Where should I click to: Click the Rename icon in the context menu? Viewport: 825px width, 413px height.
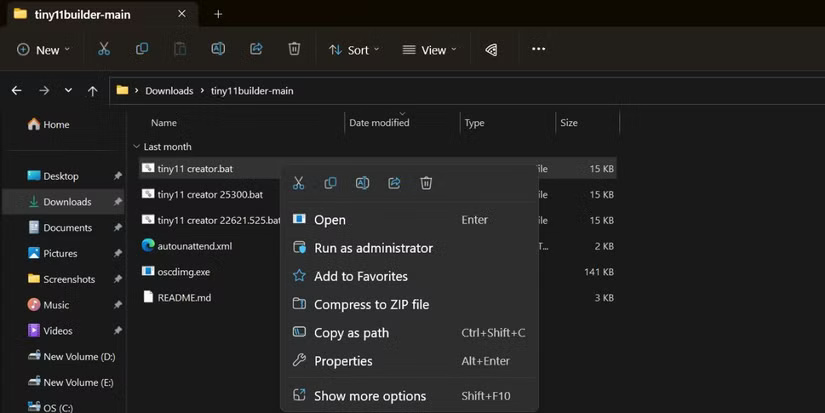pyautogui.click(x=362, y=183)
